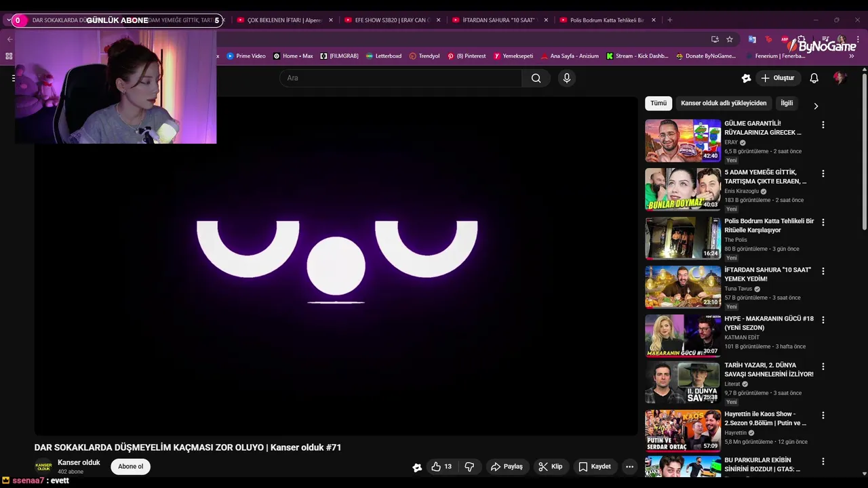Click the video player area
Screen dimensions: 868x488
(x=336, y=266)
